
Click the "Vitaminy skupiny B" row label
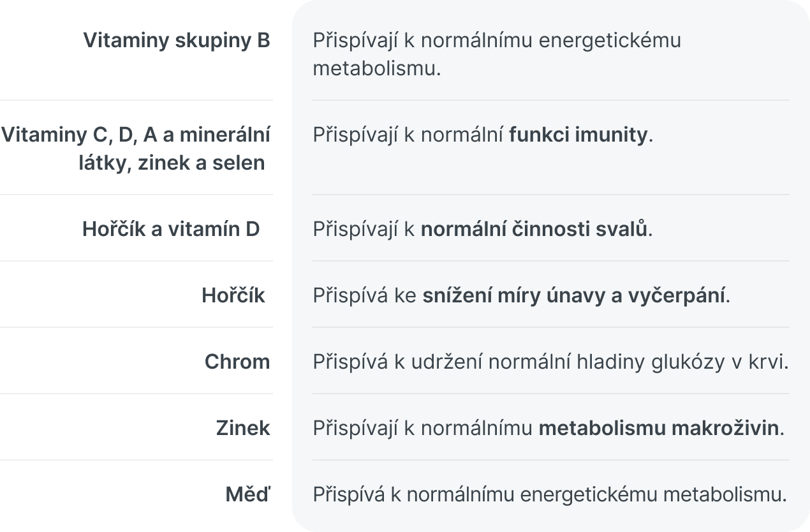pos(177,40)
